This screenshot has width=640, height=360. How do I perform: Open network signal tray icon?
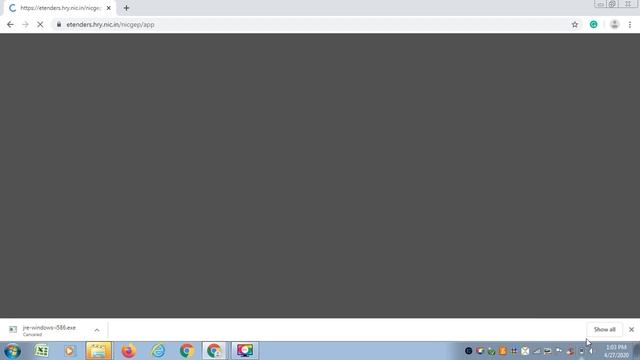537,351
